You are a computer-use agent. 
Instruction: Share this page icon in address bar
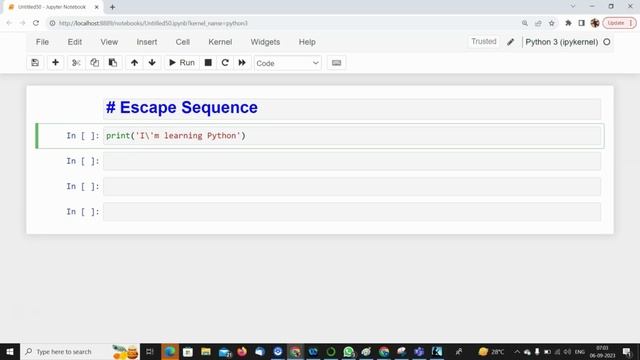coord(538,23)
